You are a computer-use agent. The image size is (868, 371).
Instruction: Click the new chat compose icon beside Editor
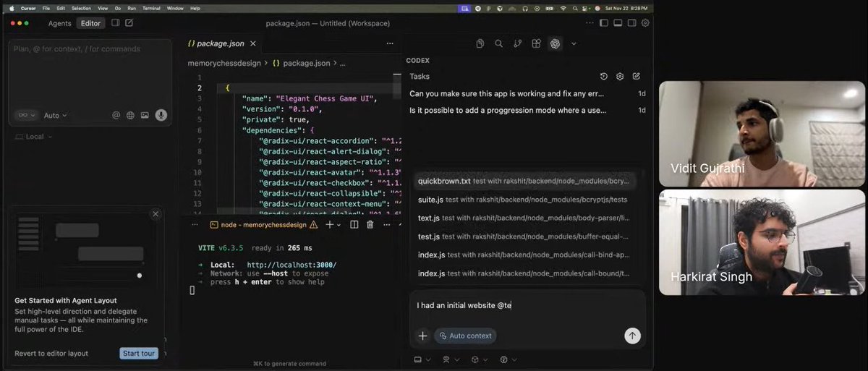[129, 23]
